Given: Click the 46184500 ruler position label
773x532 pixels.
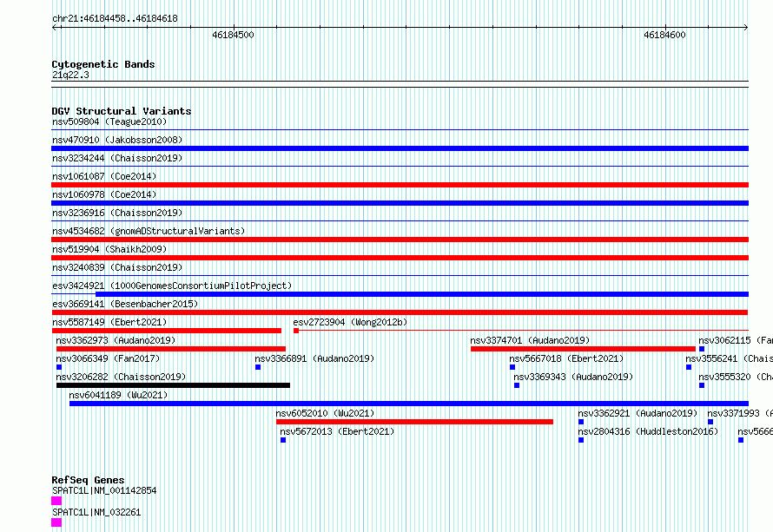Looking at the screenshot, I should click(233, 35).
